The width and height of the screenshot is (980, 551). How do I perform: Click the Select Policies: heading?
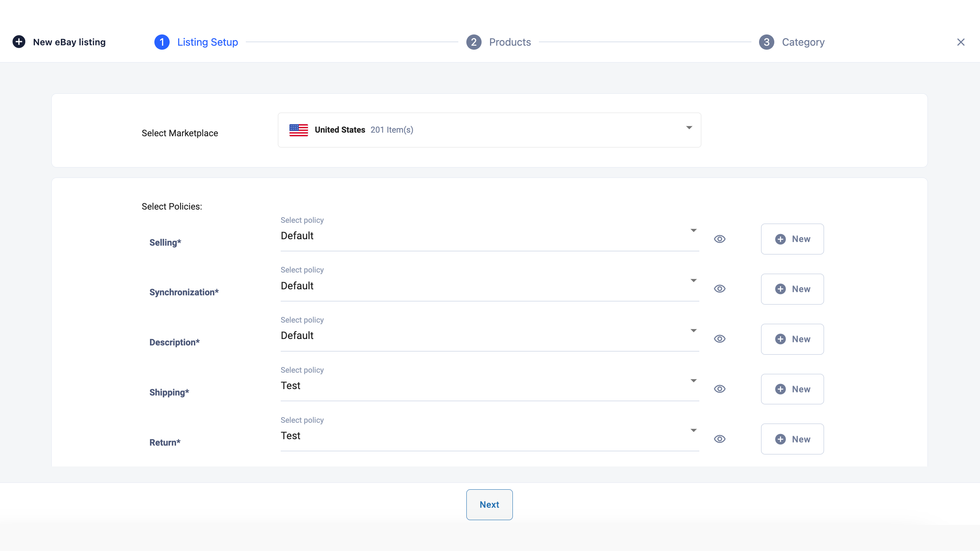[x=172, y=206]
